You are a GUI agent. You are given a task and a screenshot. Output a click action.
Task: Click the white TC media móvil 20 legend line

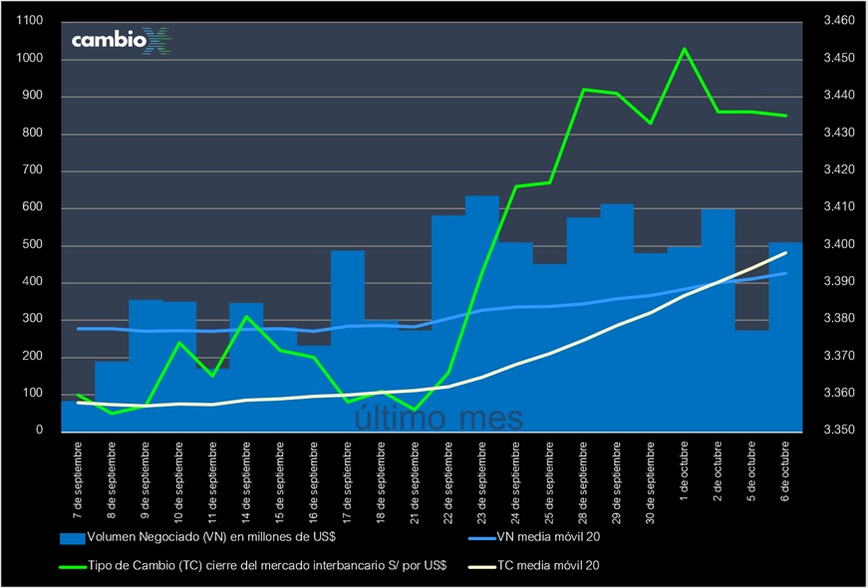point(481,566)
